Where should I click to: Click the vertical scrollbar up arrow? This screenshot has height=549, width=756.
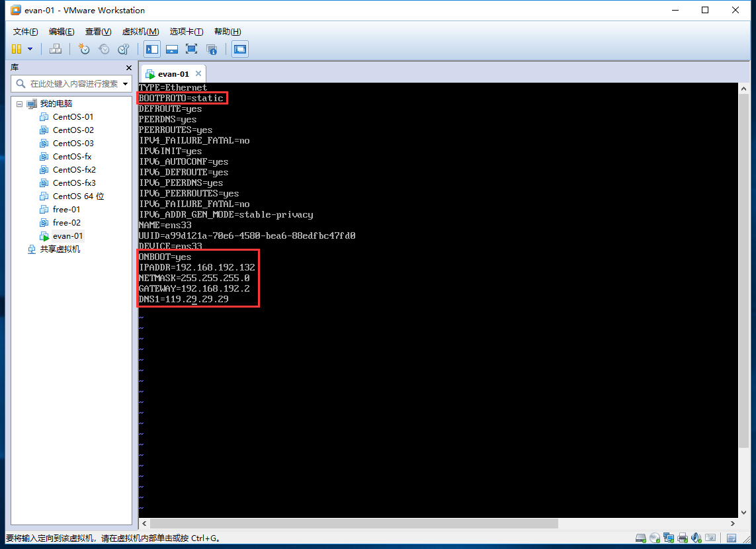743,89
